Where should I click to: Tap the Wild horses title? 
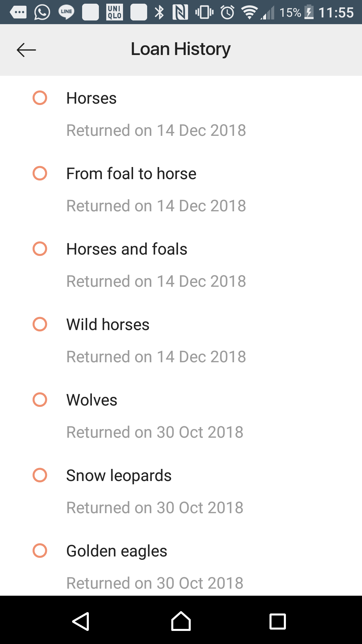(108, 325)
